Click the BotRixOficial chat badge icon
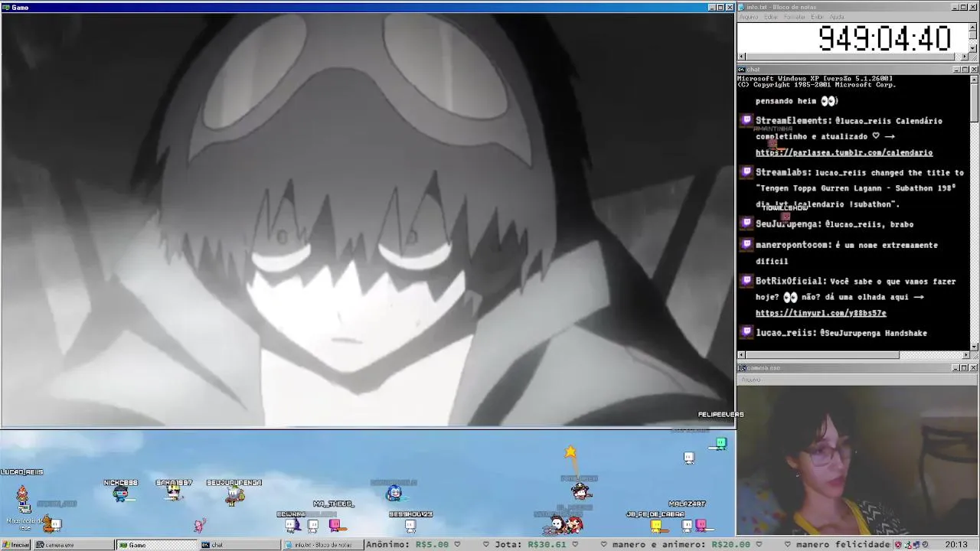The image size is (980, 551). click(x=746, y=281)
